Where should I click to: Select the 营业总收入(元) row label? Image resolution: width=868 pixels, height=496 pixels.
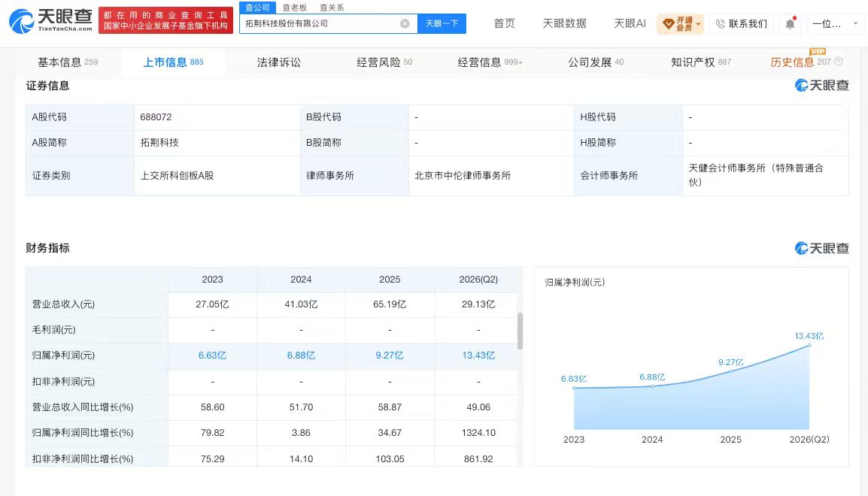pos(64,304)
